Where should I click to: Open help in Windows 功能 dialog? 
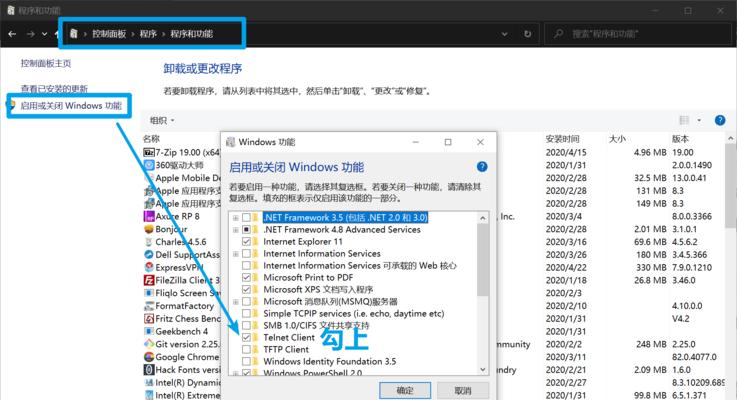pos(482,166)
